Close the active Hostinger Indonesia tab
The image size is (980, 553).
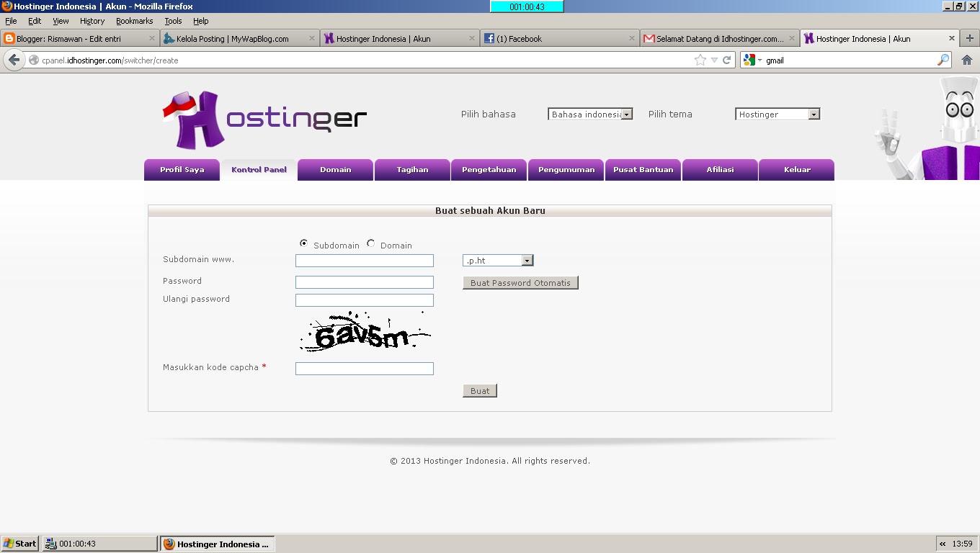[x=951, y=38]
